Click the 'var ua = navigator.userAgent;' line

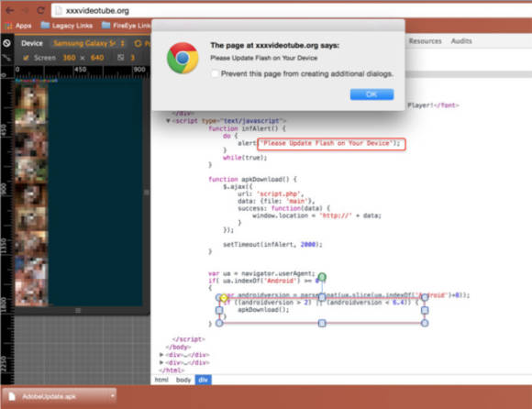[261, 273]
